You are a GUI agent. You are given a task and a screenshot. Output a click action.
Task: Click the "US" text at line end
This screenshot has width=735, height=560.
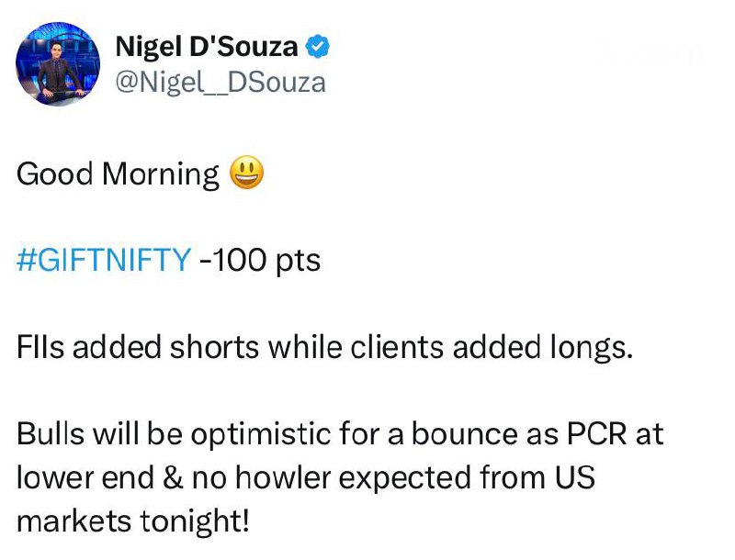[x=577, y=478]
